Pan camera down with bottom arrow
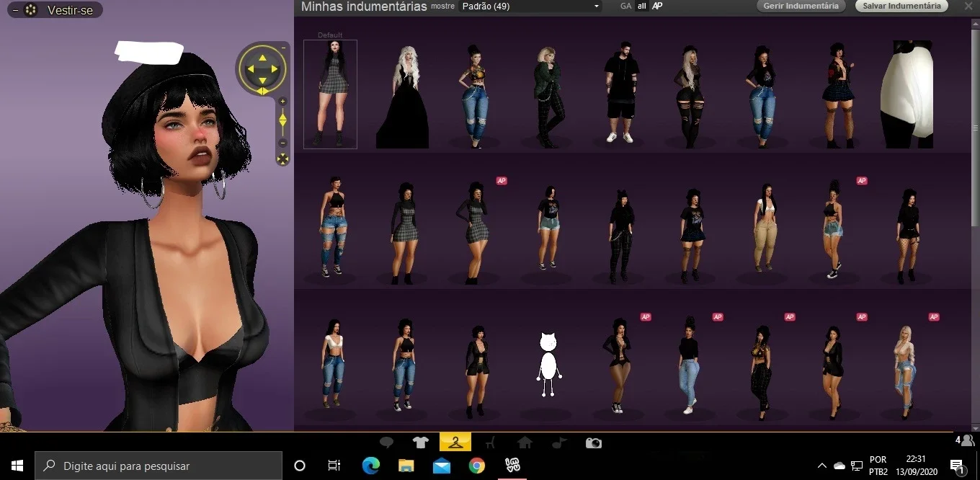 pos(262,80)
